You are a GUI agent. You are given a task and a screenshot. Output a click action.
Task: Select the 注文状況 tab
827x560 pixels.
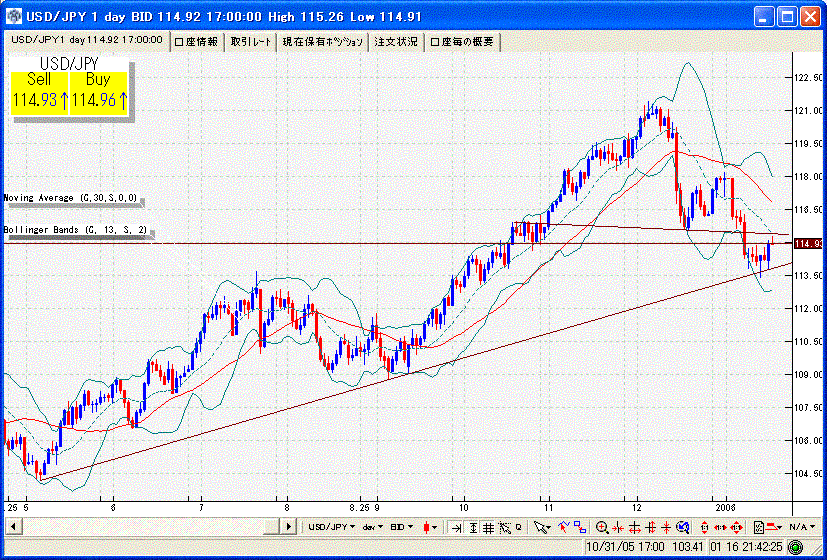(x=396, y=42)
